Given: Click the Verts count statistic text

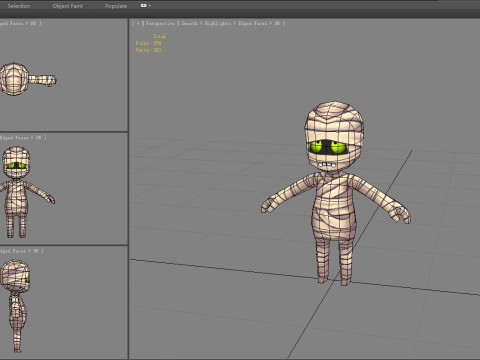Looking at the screenshot, I should [148, 50].
